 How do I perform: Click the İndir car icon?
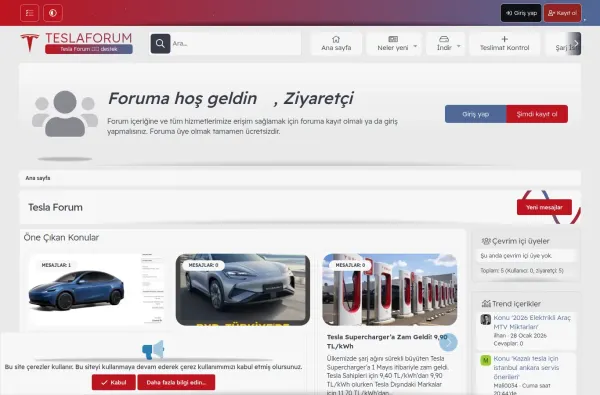(444, 39)
